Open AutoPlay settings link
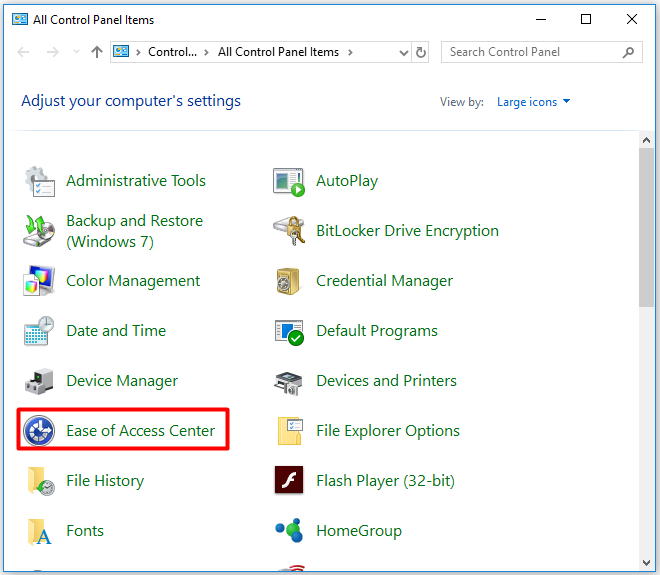 (x=347, y=181)
